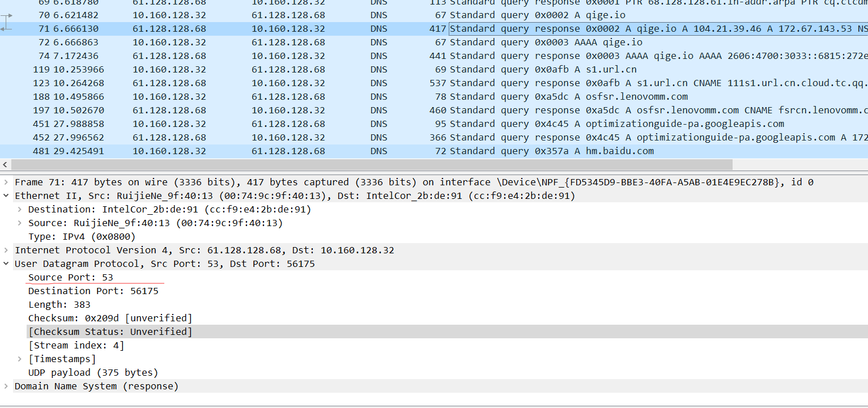Expand Domain Name System (response) node
Screen dimensions: 868x408
coord(6,386)
